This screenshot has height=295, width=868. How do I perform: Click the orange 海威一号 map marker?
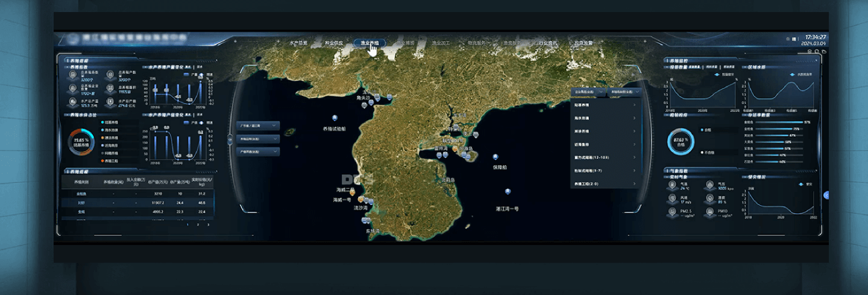pyautogui.click(x=361, y=199)
